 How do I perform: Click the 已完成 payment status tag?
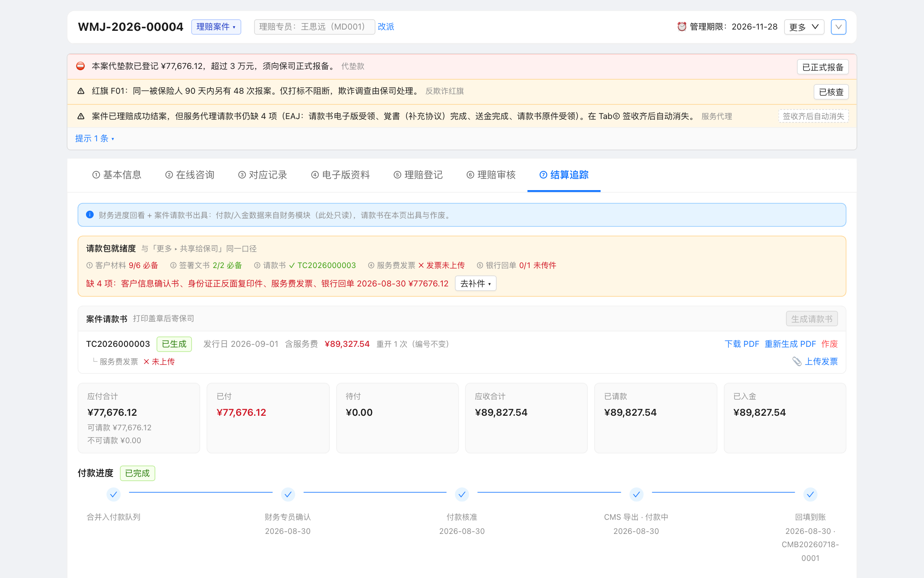click(137, 473)
